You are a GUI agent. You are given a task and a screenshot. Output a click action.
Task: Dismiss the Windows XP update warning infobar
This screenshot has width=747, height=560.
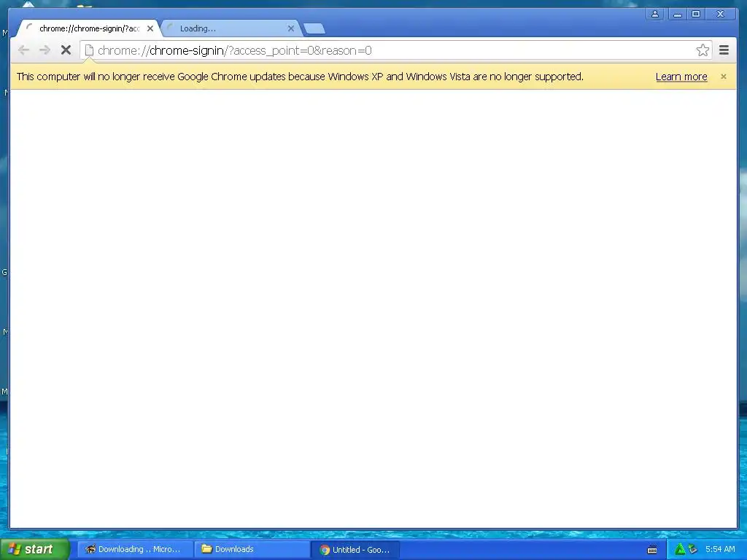coord(723,77)
